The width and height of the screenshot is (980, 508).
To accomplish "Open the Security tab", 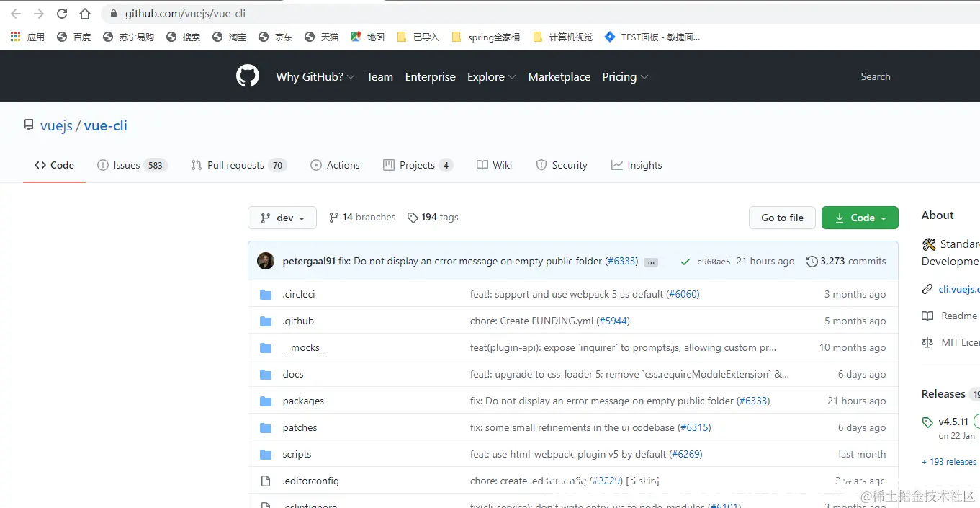I will pos(562,165).
